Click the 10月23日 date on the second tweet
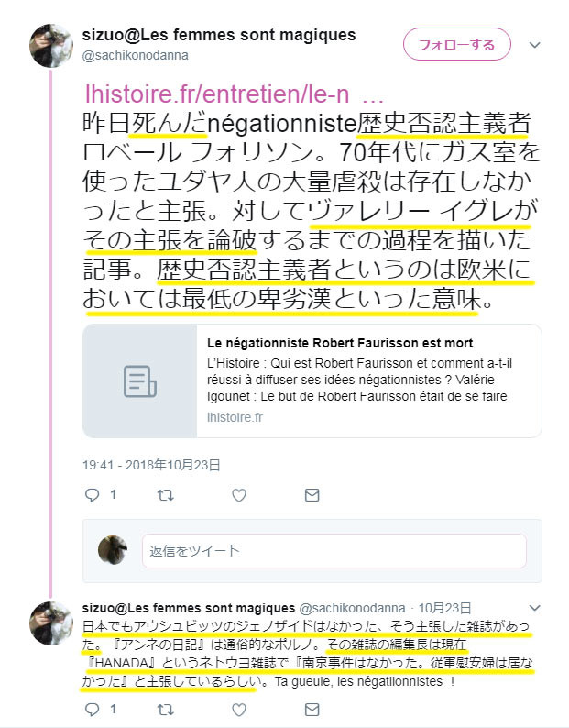Image resolution: width=569 pixels, height=728 pixels. click(x=444, y=608)
